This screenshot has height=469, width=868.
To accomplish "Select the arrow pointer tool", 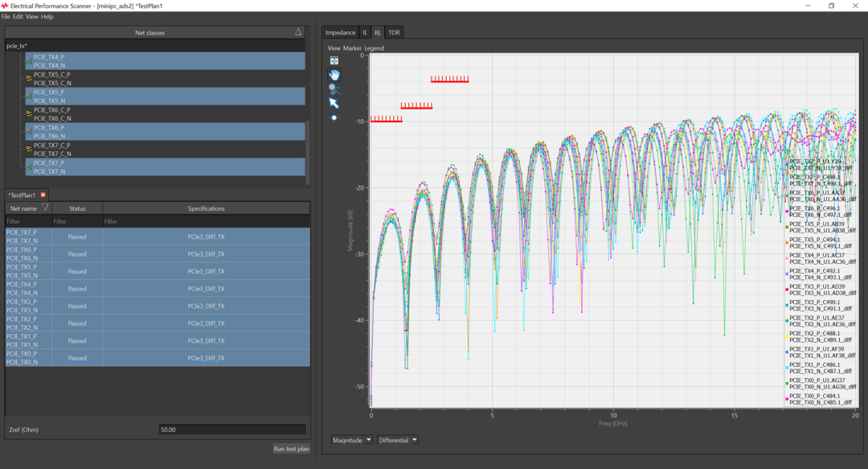I will click(334, 103).
